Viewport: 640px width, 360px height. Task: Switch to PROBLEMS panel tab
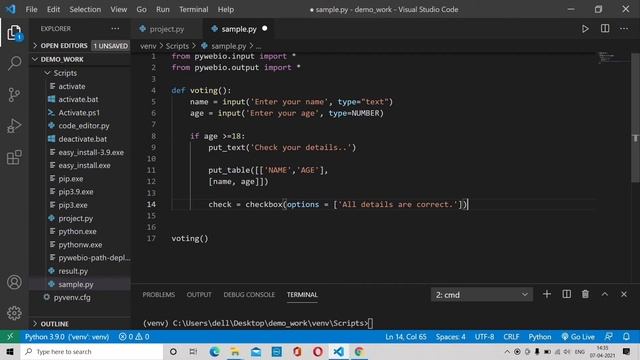coord(159,295)
